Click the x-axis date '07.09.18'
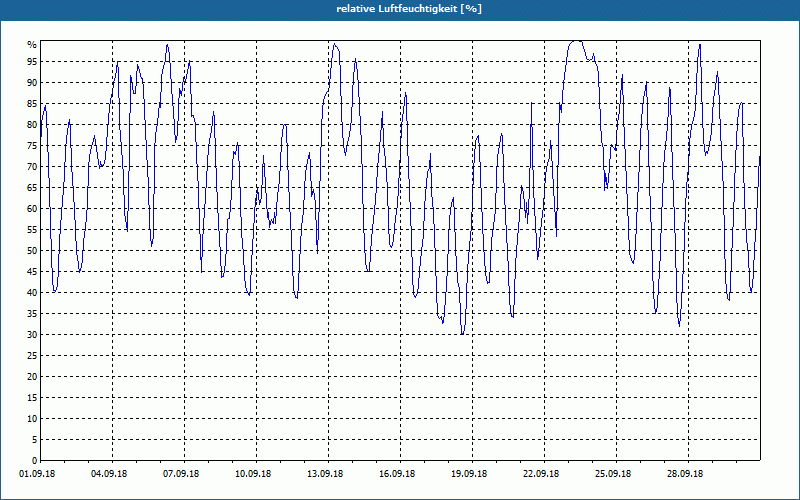800x500 pixels. point(181,474)
